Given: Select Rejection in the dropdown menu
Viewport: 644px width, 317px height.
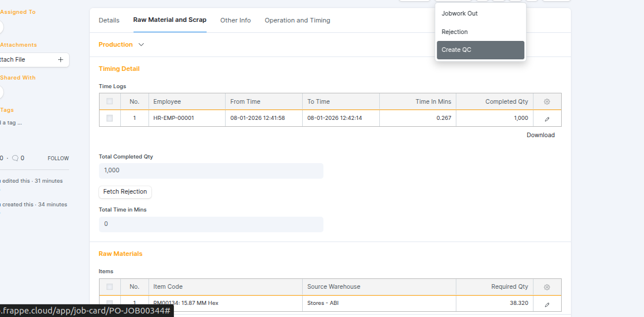Looking at the screenshot, I should point(455,32).
